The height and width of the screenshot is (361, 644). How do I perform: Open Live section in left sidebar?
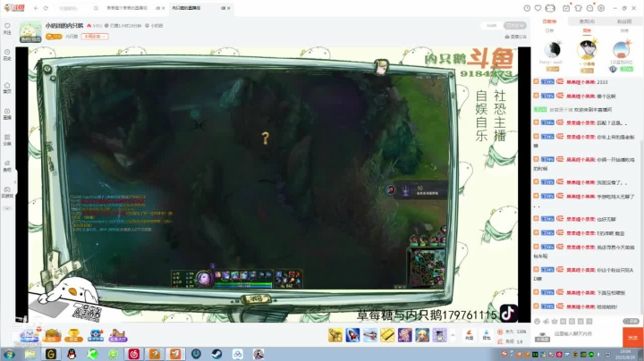[7, 114]
